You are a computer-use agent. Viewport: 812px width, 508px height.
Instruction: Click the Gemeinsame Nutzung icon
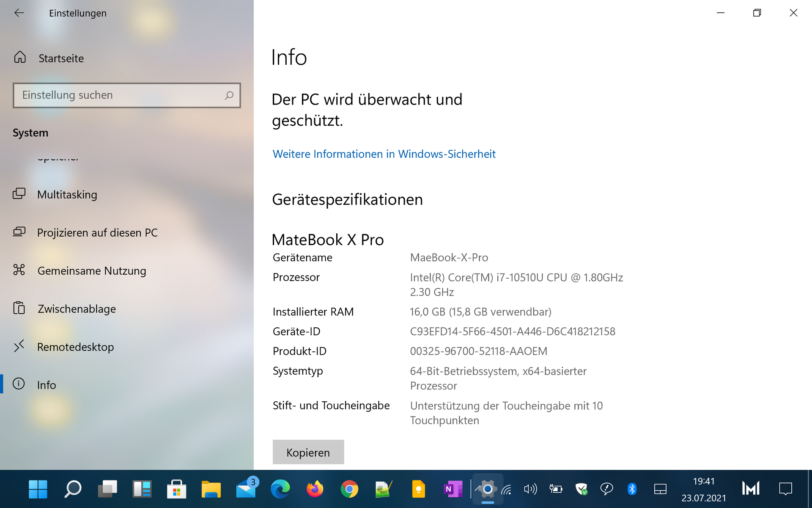click(19, 270)
